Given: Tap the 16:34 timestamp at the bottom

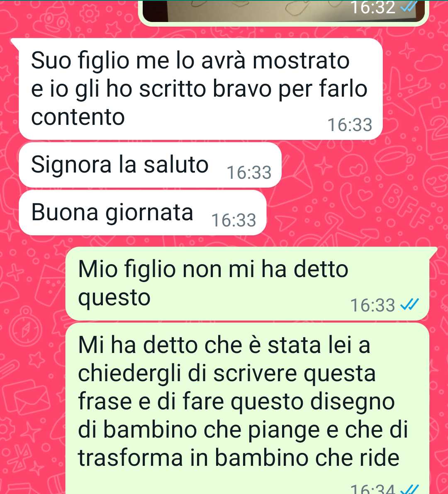Looking at the screenshot, I should (373, 489).
